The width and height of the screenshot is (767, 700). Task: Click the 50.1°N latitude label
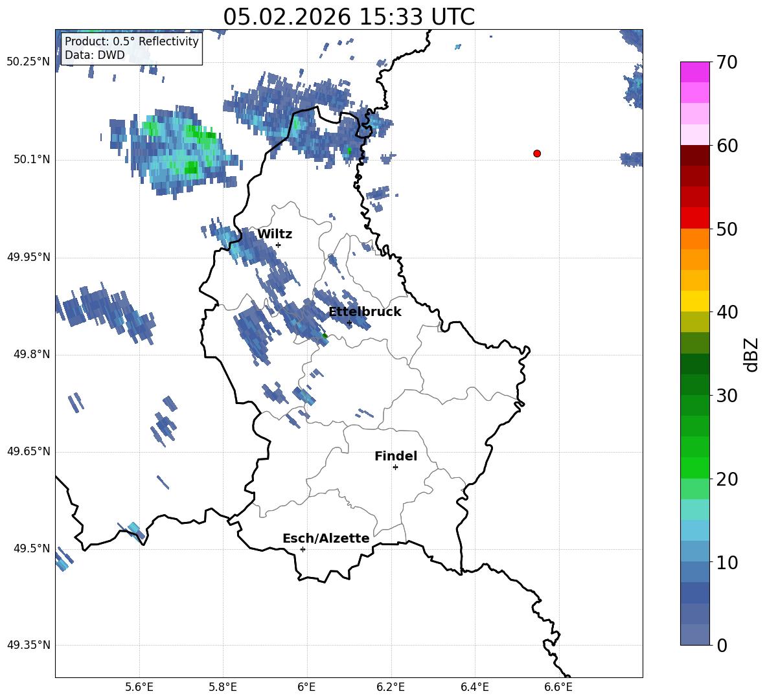[x=32, y=160]
